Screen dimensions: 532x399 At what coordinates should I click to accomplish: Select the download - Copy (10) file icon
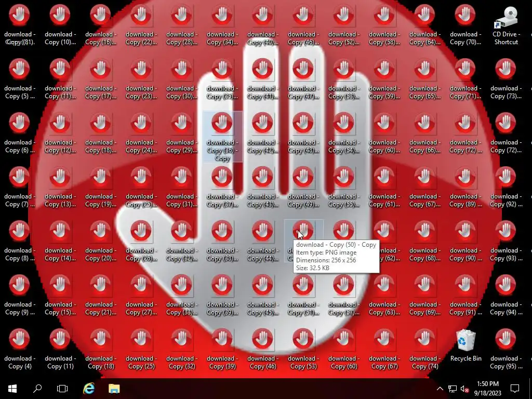[x=60, y=26]
